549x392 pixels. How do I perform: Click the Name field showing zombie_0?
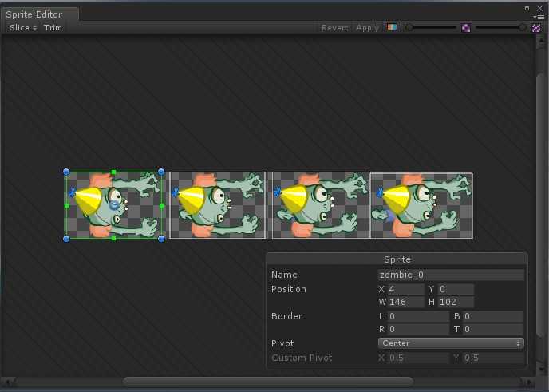click(x=451, y=275)
